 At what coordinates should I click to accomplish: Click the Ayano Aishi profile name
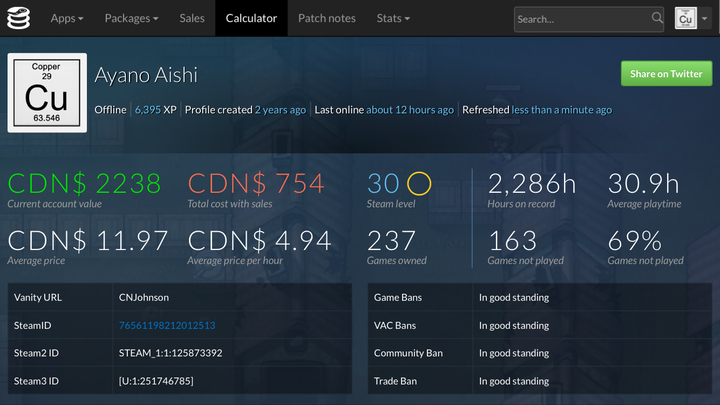coord(146,76)
